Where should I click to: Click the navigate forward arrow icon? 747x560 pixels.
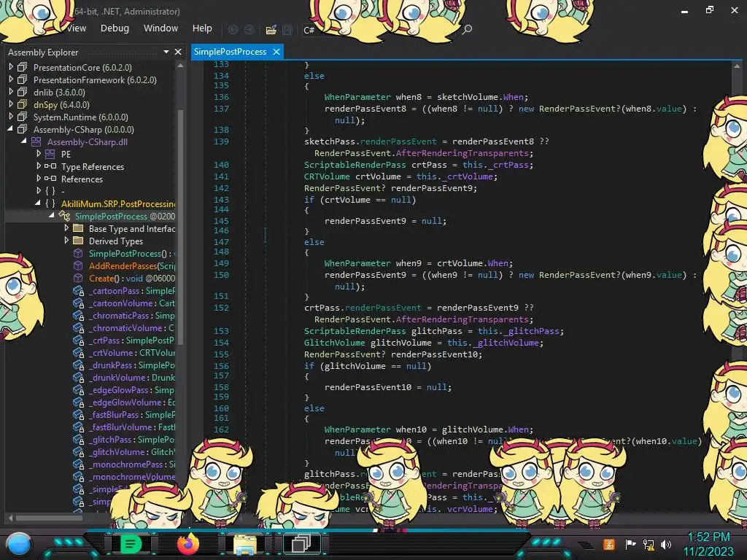[249, 29]
